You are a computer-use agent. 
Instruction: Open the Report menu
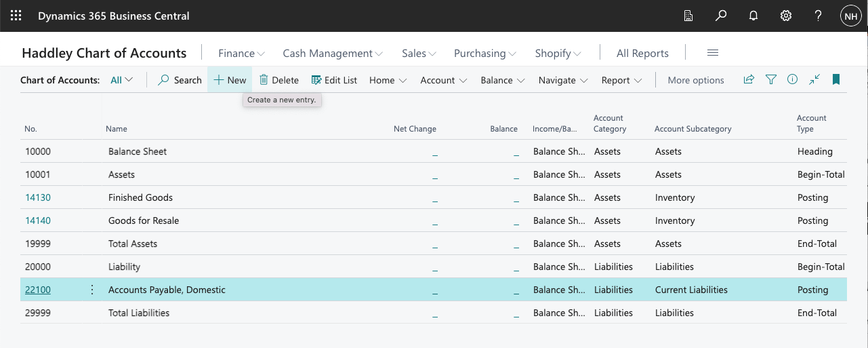coord(621,80)
